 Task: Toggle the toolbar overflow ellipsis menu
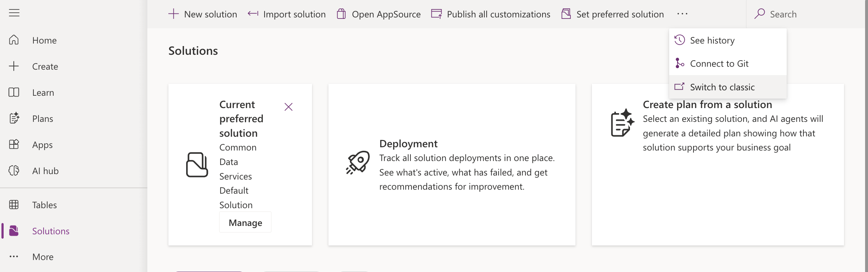click(x=682, y=14)
